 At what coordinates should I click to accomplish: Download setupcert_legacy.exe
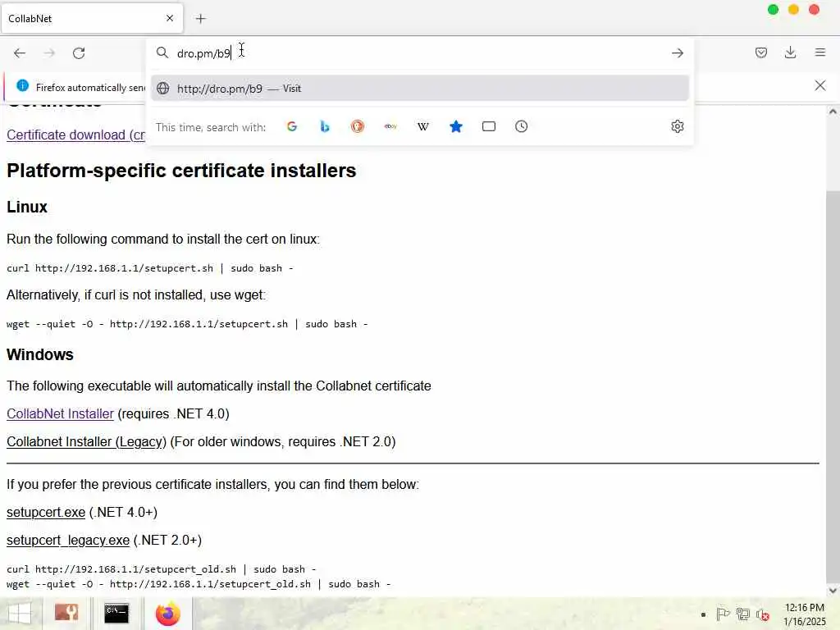pyautogui.click(x=68, y=540)
